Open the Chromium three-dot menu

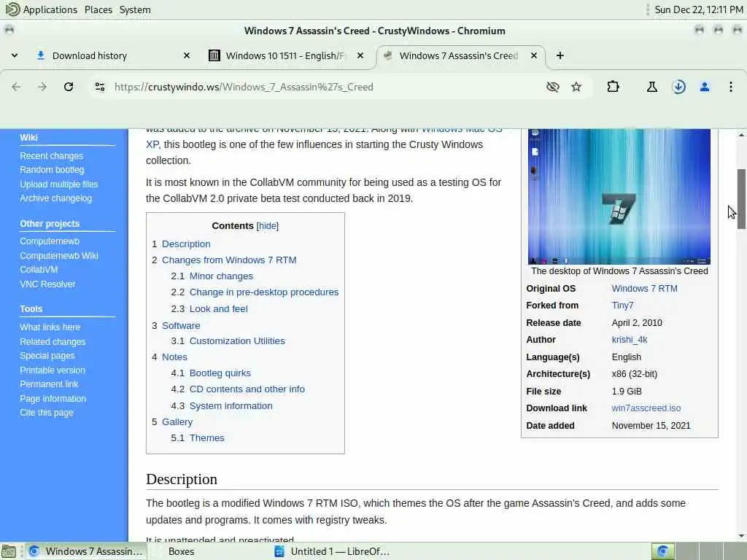coord(730,87)
